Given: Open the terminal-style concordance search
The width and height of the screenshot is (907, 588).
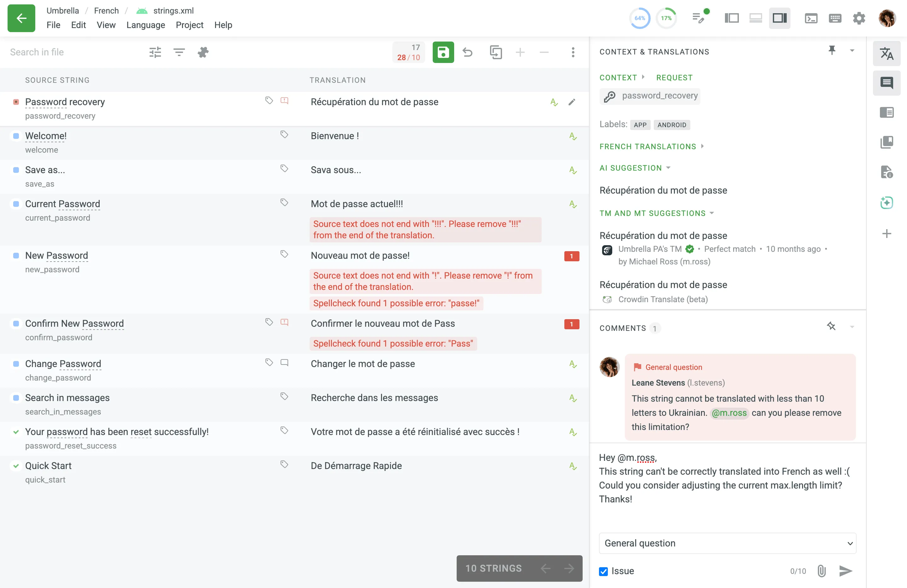Looking at the screenshot, I should click(x=811, y=18).
